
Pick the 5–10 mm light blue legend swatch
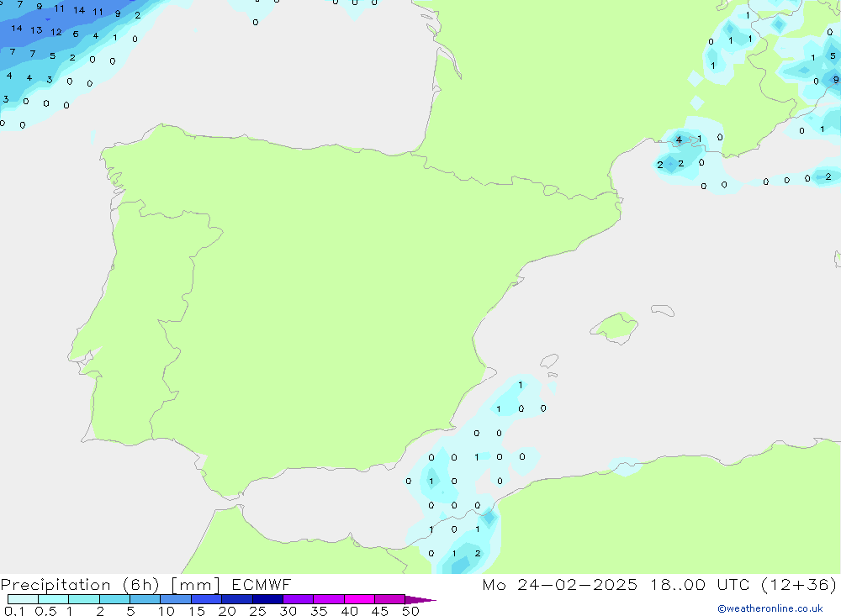point(145,599)
